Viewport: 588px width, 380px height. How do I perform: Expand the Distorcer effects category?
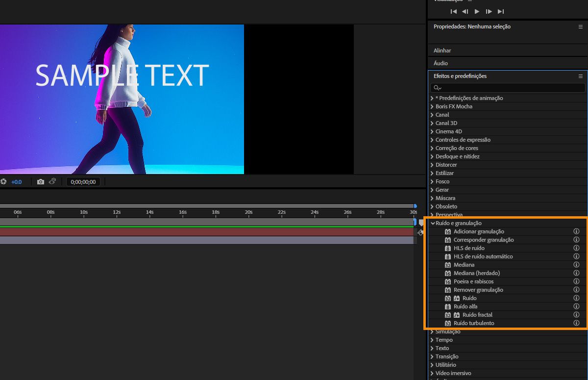click(x=432, y=165)
